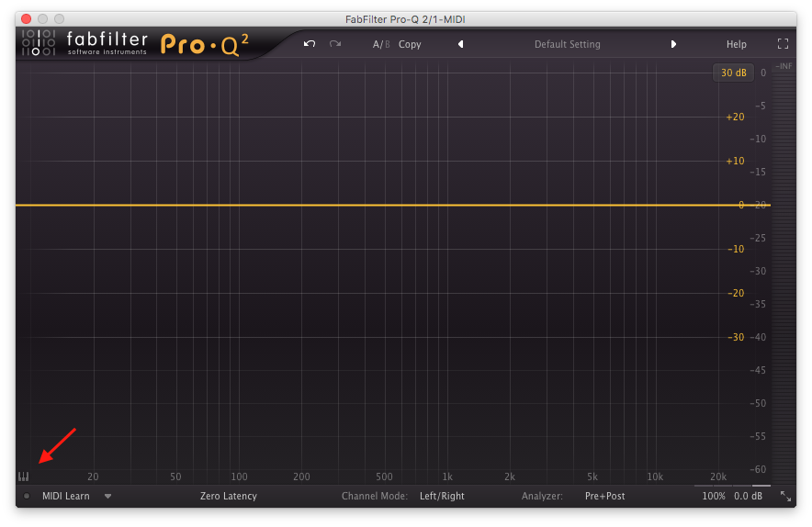Image resolution: width=812 pixels, height=527 pixels.
Task: Activate MIDI Learn
Action: 66,496
